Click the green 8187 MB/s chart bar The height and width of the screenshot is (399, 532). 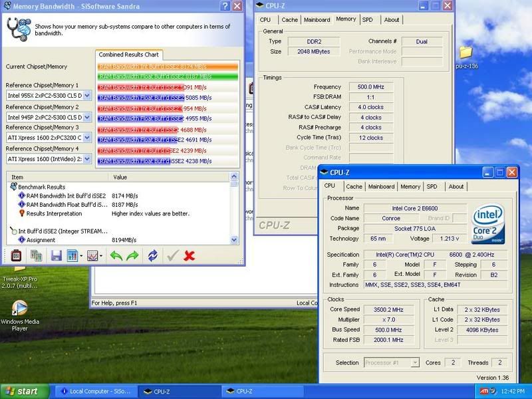coord(168,76)
